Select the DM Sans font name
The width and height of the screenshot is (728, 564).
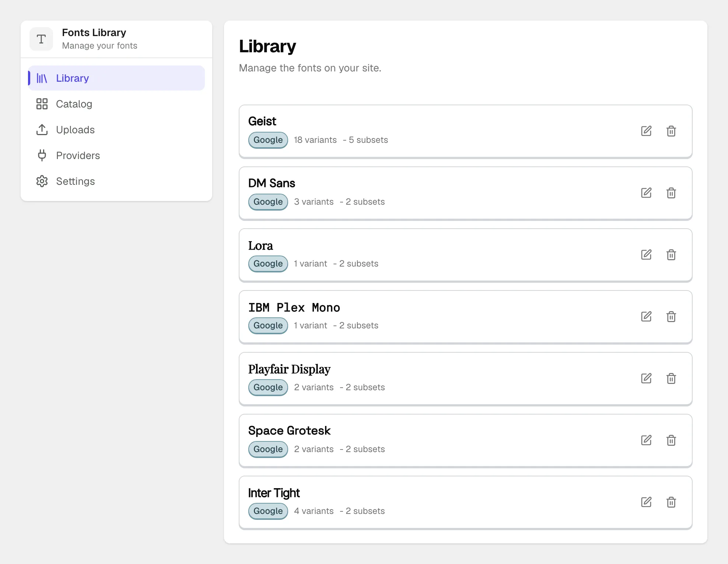point(272,183)
